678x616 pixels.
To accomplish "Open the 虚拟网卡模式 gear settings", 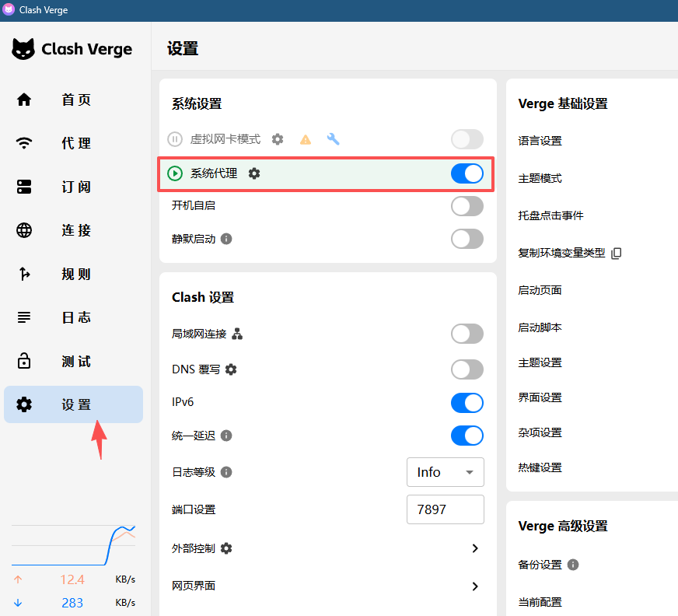I will [278, 139].
